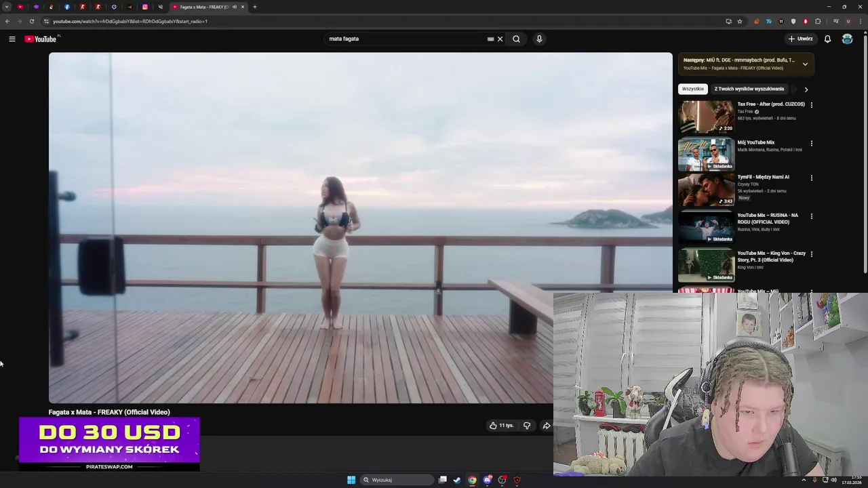Viewport: 868px width, 488px height.
Task: Select 'Z Twoich wyników wyszukiwania' chip
Action: [749, 89]
